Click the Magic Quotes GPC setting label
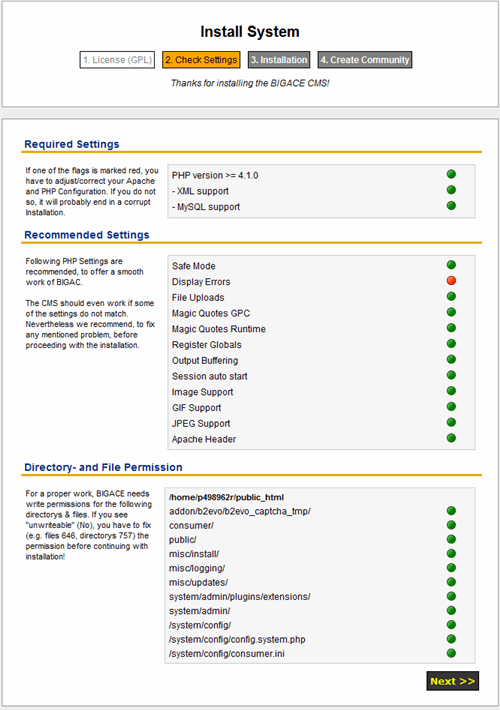The image size is (500, 710). [x=211, y=313]
